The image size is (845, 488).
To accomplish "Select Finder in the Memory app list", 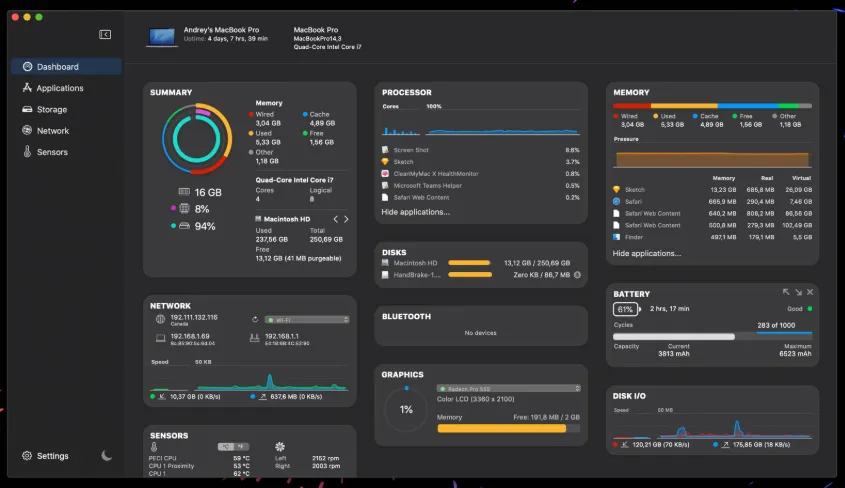I will point(712,237).
